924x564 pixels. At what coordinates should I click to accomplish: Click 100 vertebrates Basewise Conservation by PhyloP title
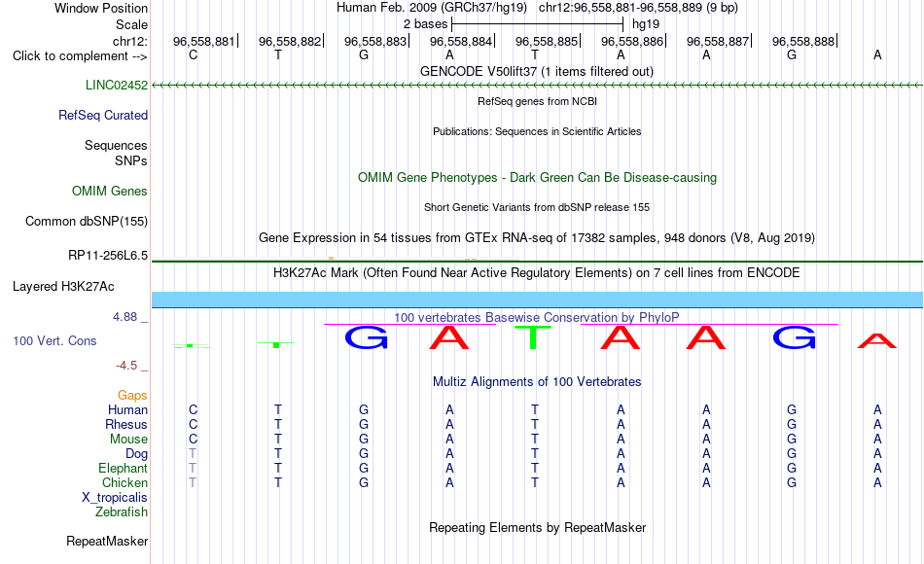537,318
